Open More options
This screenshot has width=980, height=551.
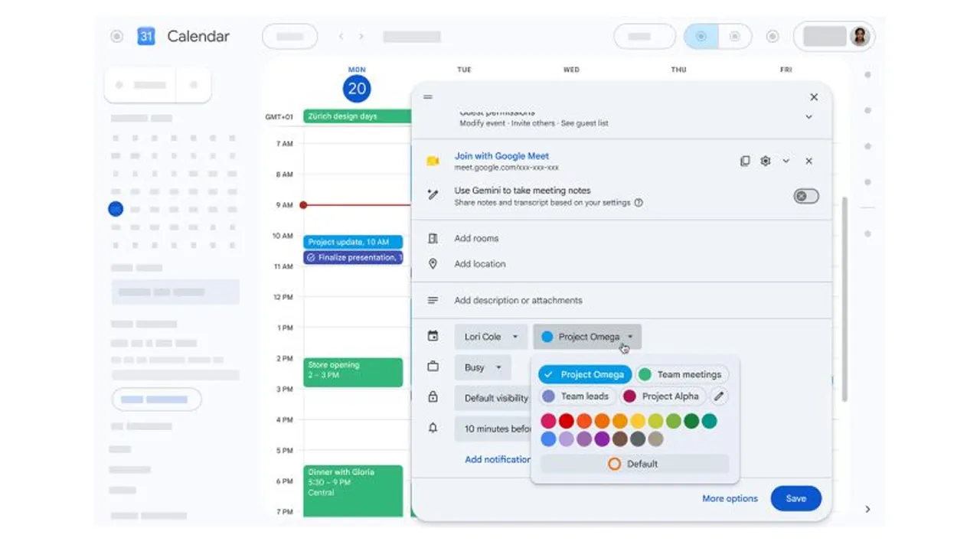730,499
